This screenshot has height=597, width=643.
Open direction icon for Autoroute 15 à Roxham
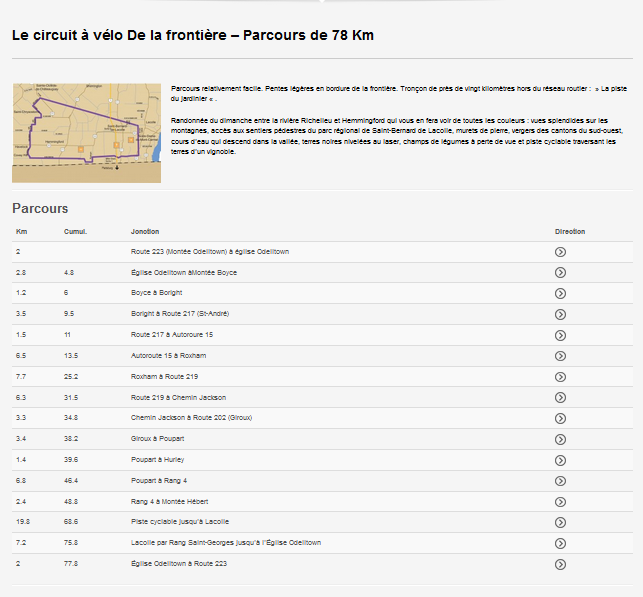click(560, 356)
